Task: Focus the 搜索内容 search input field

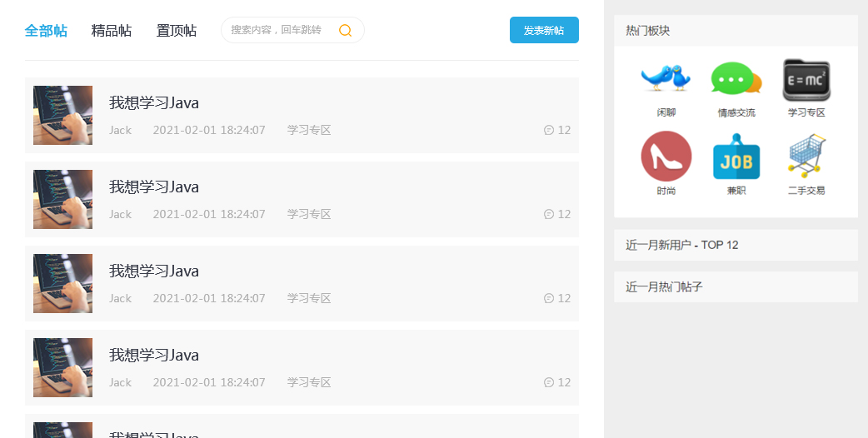Action: tap(279, 30)
